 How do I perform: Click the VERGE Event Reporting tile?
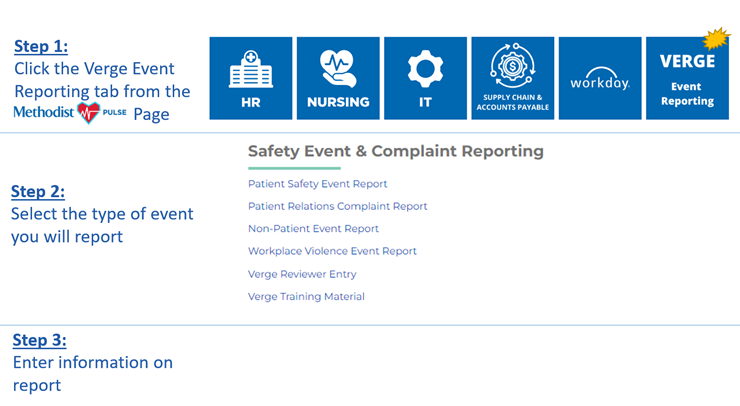coord(687,78)
